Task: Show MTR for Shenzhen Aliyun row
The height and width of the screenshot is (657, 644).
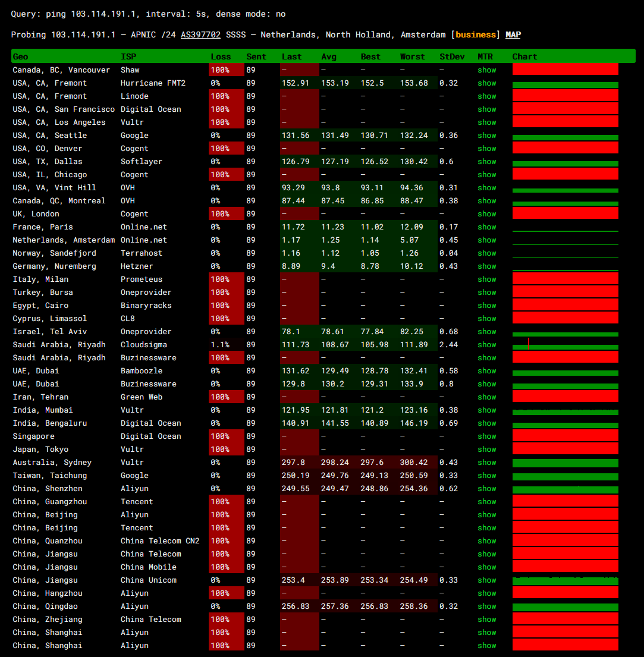Action: (x=486, y=489)
